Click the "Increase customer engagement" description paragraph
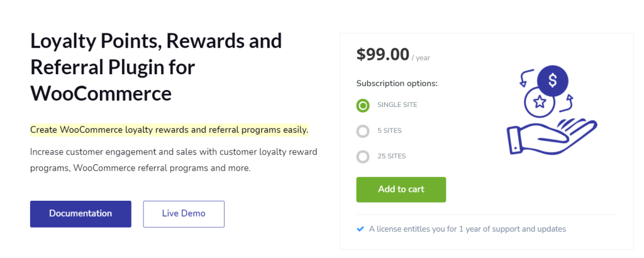Image resolution: width=644 pixels, height=258 pixels. click(x=174, y=160)
